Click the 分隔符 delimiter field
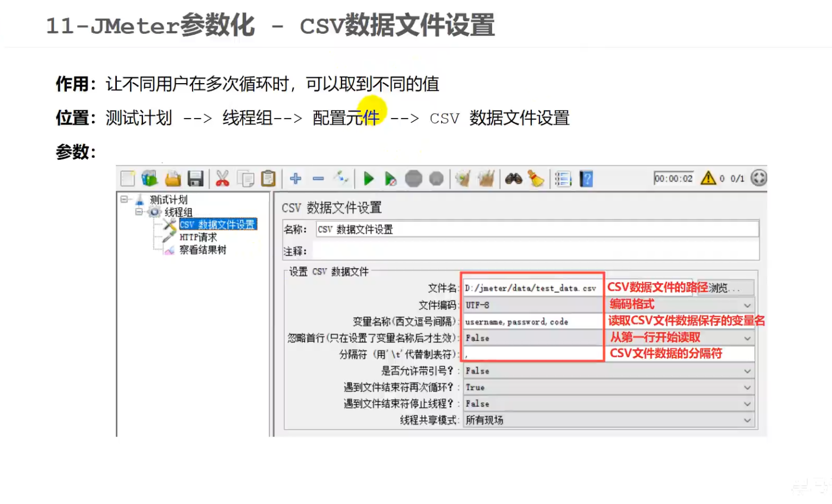The image size is (832, 504). tap(609, 354)
